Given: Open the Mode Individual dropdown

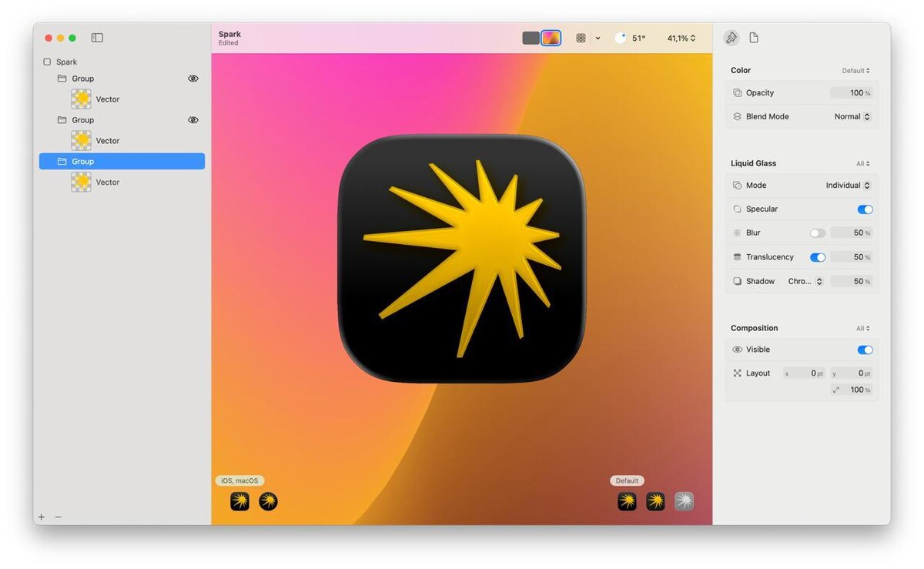Looking at the screenshot, I should pyautogui.click(x=848, y=186).
